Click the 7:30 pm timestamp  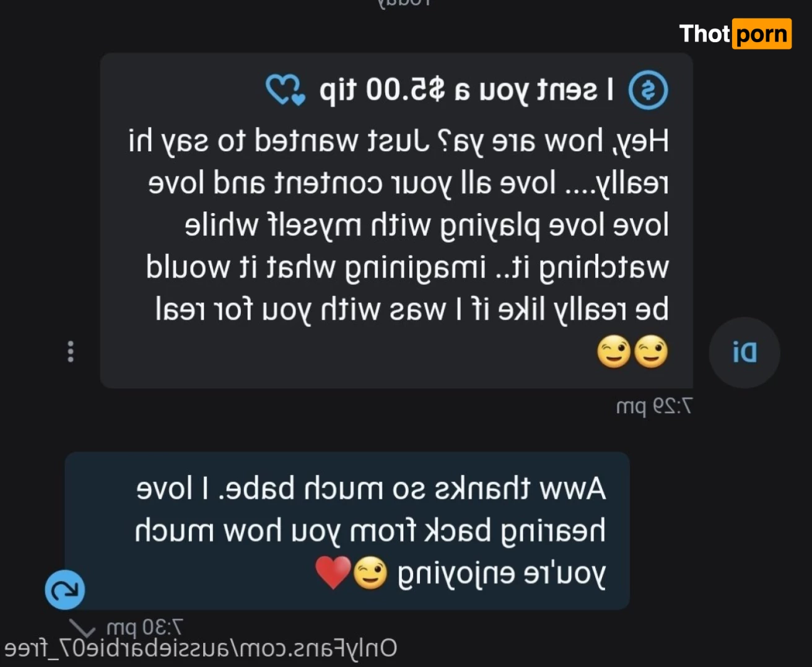[145, 627]
